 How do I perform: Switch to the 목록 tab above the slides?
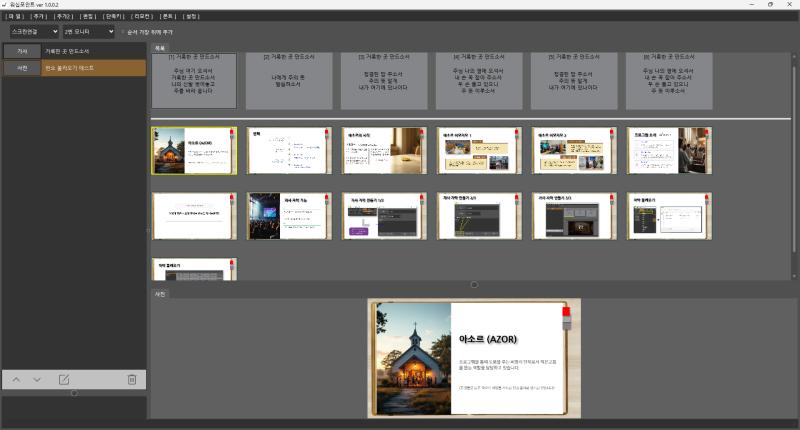[x=159, y=47]
